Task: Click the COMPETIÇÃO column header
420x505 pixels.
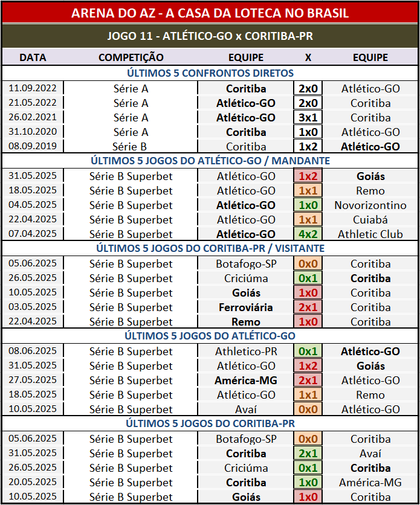Action: point(131,57)
